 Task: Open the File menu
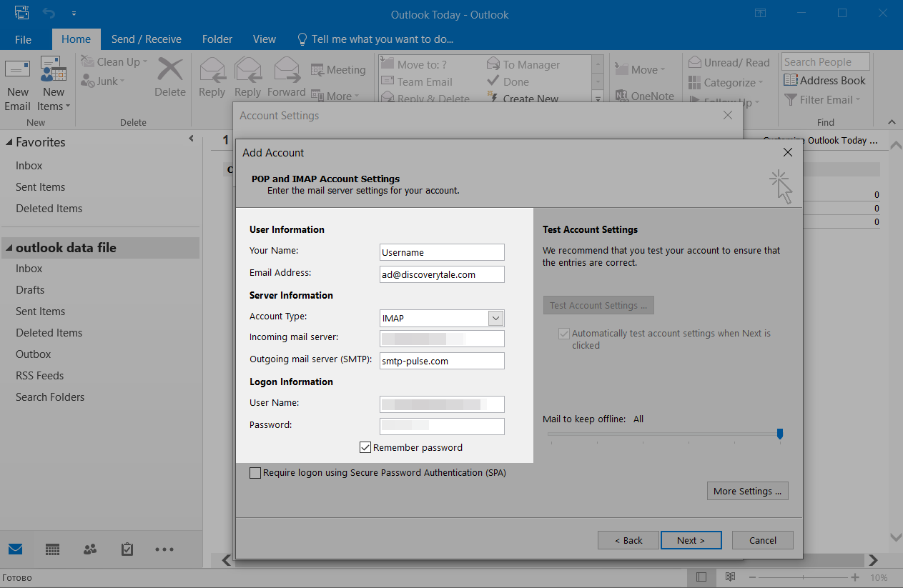click(23, 39)
